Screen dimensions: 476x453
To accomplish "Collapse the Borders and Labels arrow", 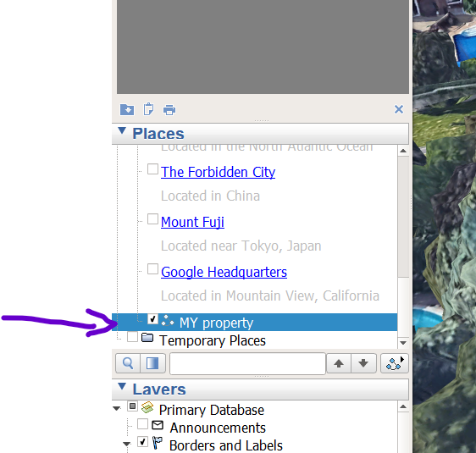I will pos(127,445).
